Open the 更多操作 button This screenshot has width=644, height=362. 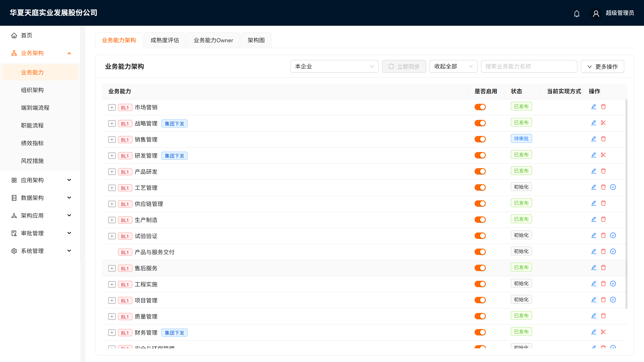pos(602,66)
